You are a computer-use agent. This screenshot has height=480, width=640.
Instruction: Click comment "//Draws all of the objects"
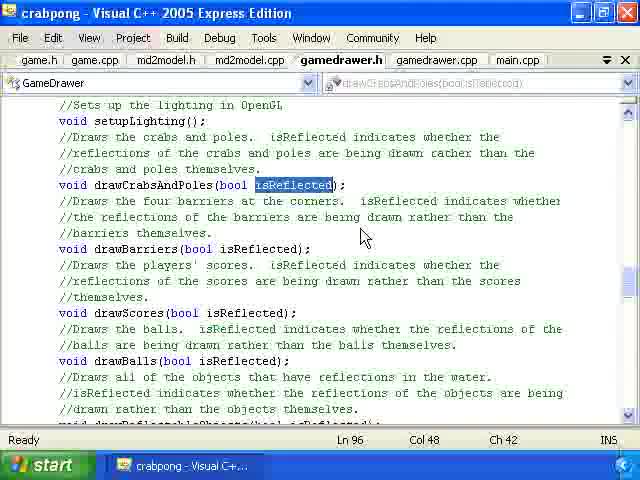pyautogui.click(x=149, y=378)
